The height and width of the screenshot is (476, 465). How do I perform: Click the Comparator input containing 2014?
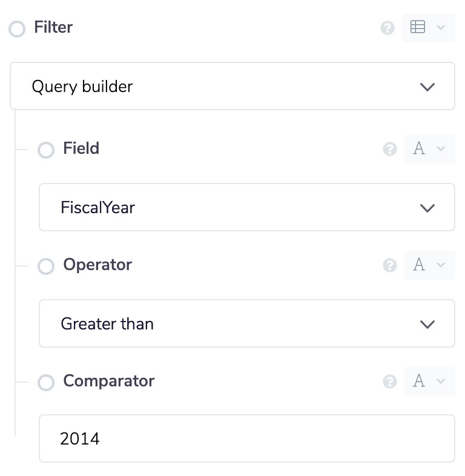tap(247, 438)
